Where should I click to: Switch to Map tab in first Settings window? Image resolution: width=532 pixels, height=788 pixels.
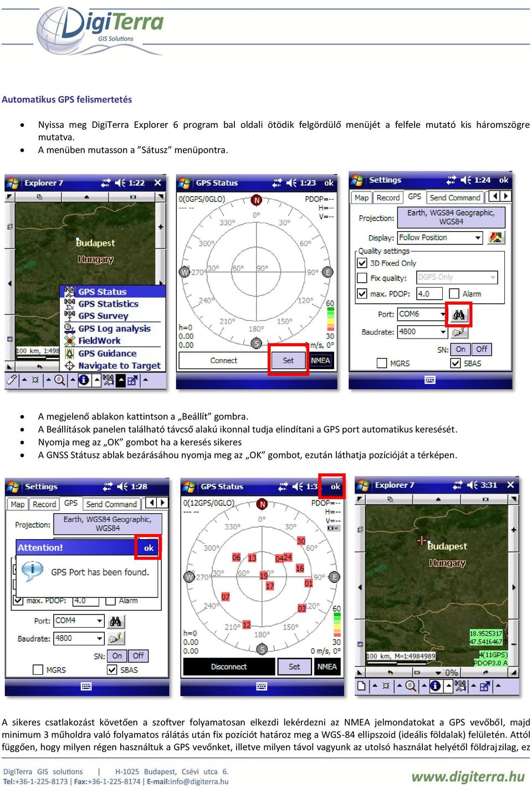[x=361, y=197]
